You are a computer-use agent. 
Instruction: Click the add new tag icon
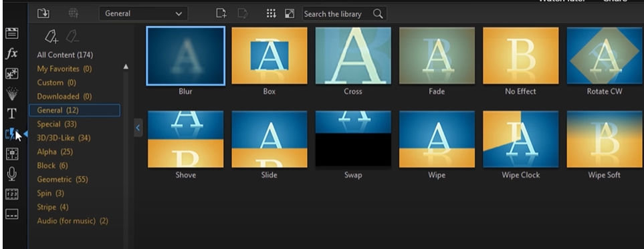[x=51, y=37]
